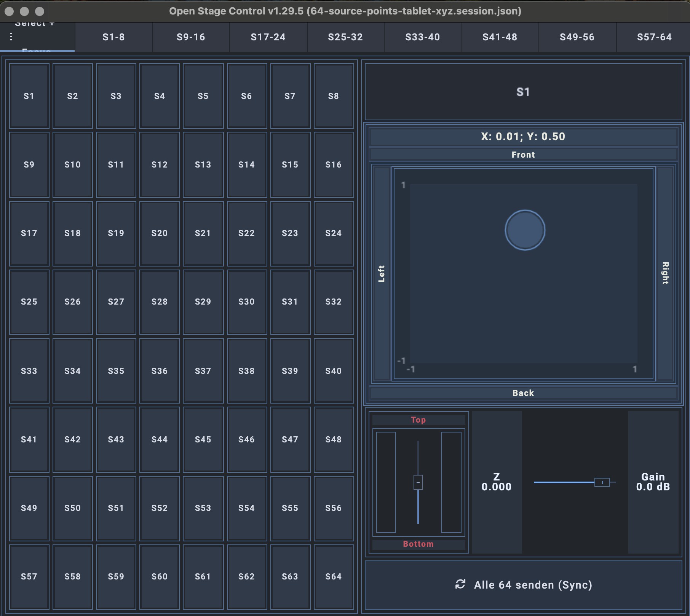The height and width of the screenshot is (616, 690).
Task: Open the S17-24 tab
Action: pyautogui.click(x=268, y=37)
